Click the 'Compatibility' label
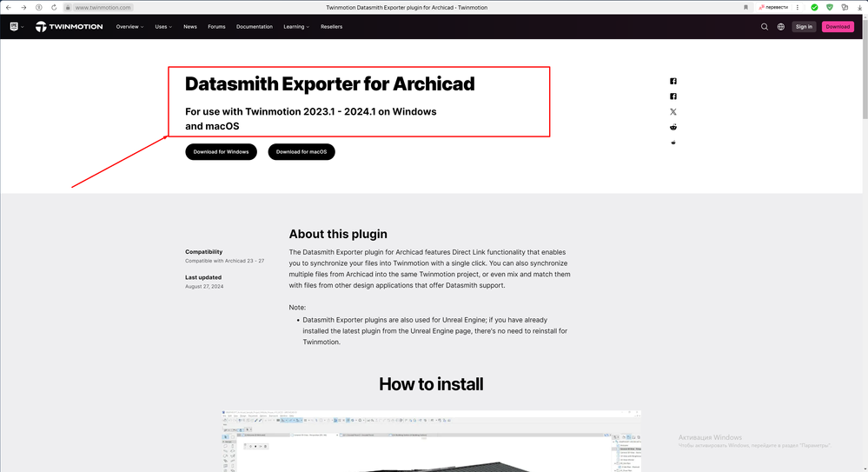The width and height of the screenshot is (868, 472). [203, 251]
